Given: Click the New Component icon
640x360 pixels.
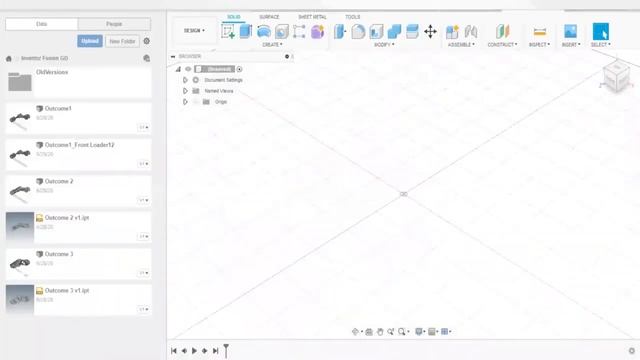Looking at the screenshot, I should tap(452, 31).
